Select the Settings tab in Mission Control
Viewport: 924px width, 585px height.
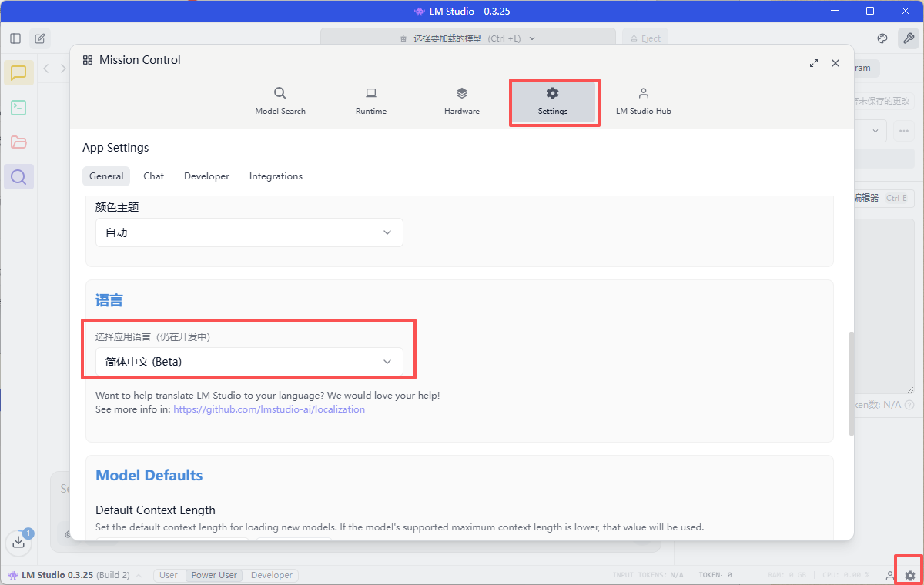click(x=553, y=102)
